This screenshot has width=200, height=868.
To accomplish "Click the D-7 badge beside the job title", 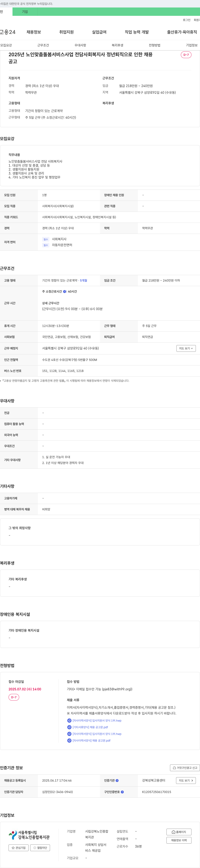I will (x=186, y=55).
